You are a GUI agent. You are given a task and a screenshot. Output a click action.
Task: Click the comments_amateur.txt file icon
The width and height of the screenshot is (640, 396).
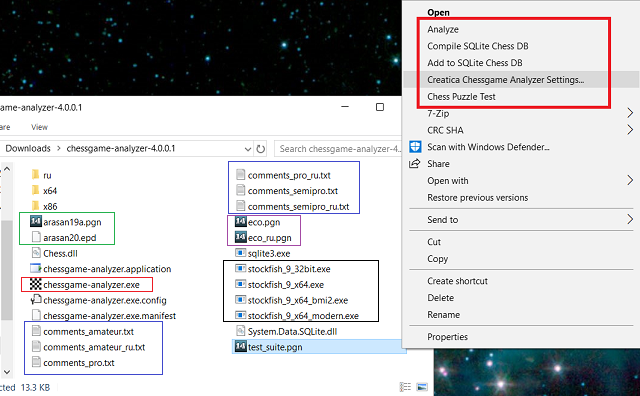36,331
